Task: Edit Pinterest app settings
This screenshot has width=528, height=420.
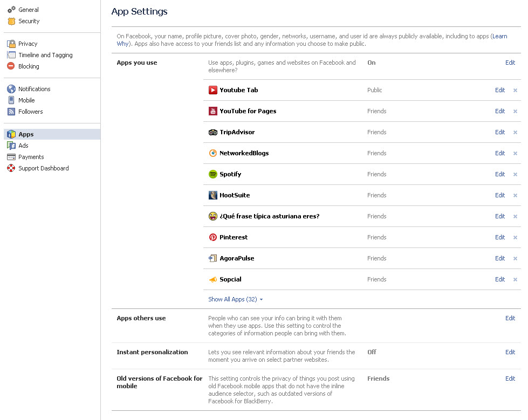Action: [x=500, y=237]
